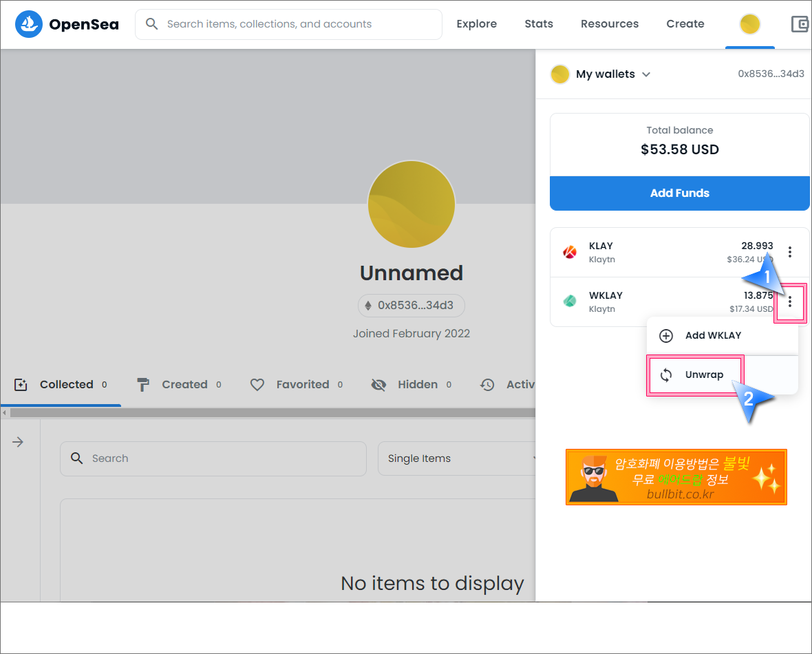Open the wallet icon in the navbar
812x654 pixels.
click(x=800, y=24)
